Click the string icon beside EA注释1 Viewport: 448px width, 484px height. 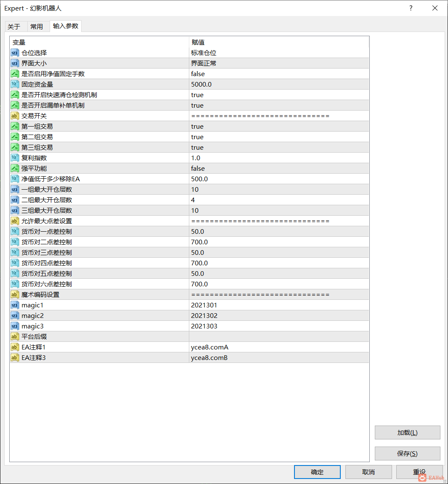click(x=15, y=347)
